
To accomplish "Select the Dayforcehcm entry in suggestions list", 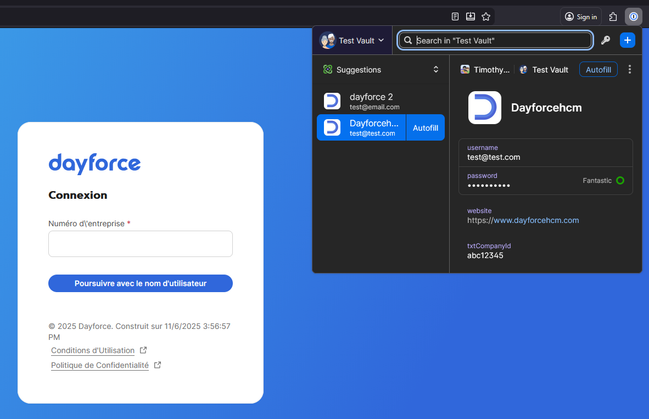I will click(x=362, y=128).
